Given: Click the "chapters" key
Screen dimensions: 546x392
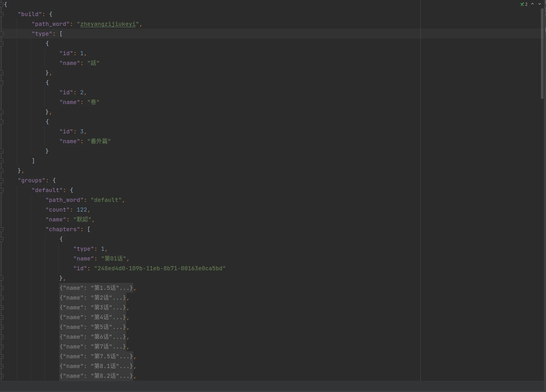Looking at the screenshot, I should 63,229.
